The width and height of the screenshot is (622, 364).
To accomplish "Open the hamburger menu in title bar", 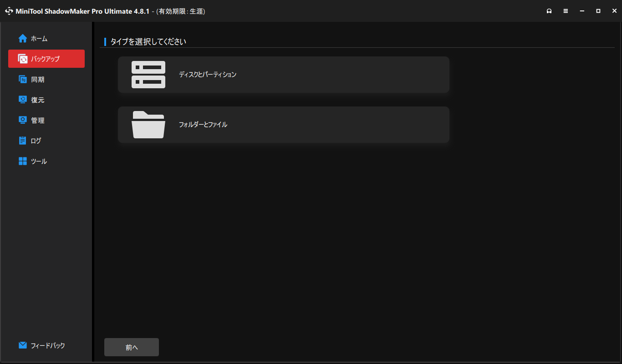I will (566, 11).
